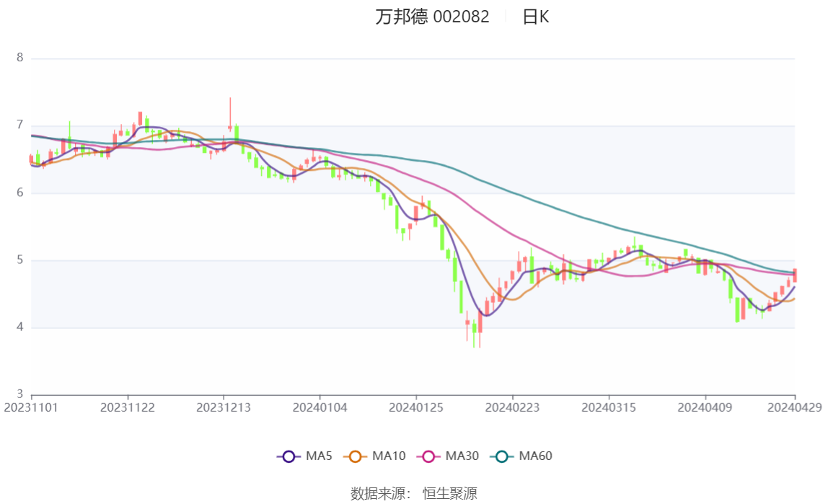Click the y-axis value 4

20,327
